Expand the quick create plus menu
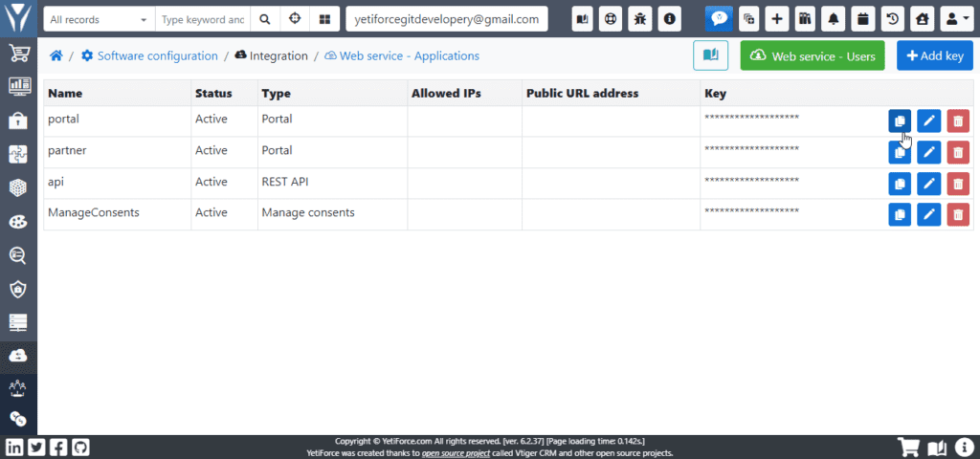The image size is (980, 459). click(x=777, y=18)
